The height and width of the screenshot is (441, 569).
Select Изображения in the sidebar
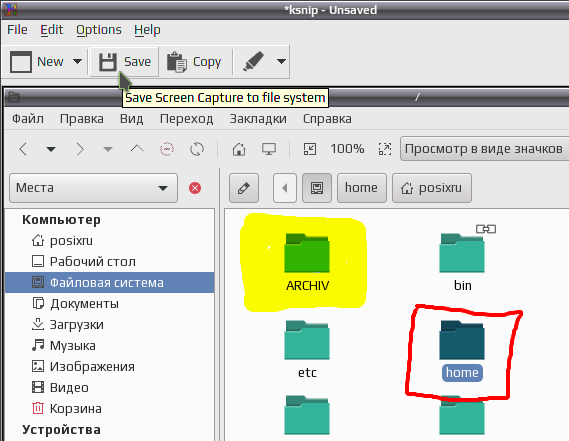[x=110, y=367]
